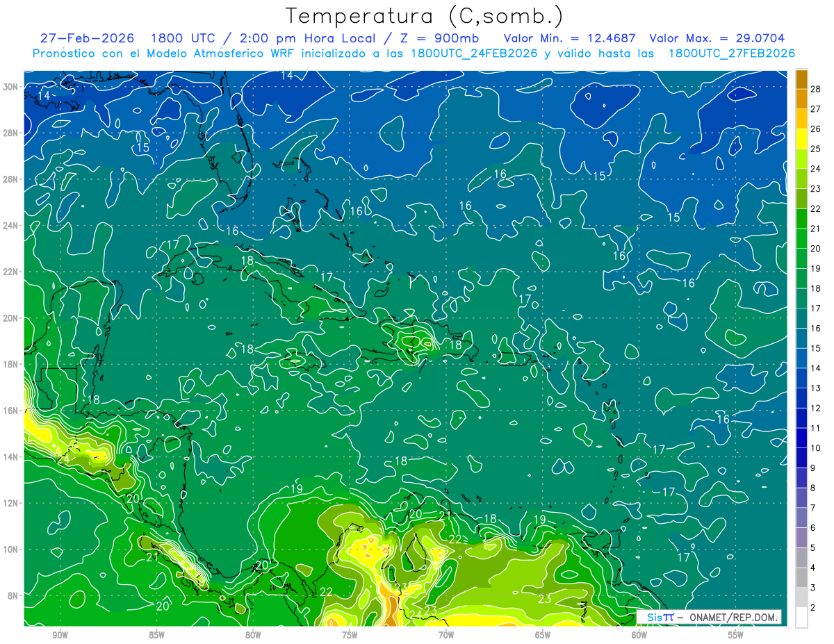Image resolution: width=834 pixels, height=644 pixels.
Task: Pick the white swatch at the color bar bottom
Action: click(x=801, y=618)
